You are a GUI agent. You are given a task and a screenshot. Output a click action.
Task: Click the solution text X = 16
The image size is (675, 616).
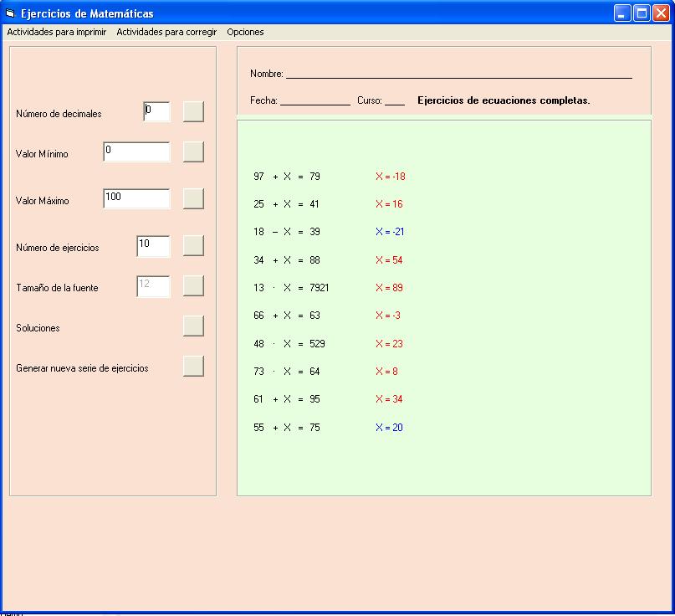(x=389, y=203)
